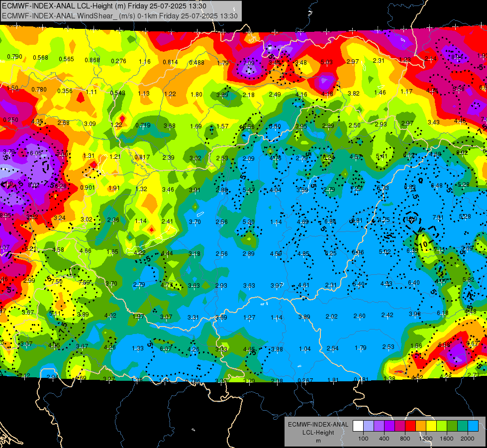Image resolution: width=487 pixels, height=448 pixels.
Task: Click wind shear value '7.09'
Action: pyautogui.click(x=248, y=63)
